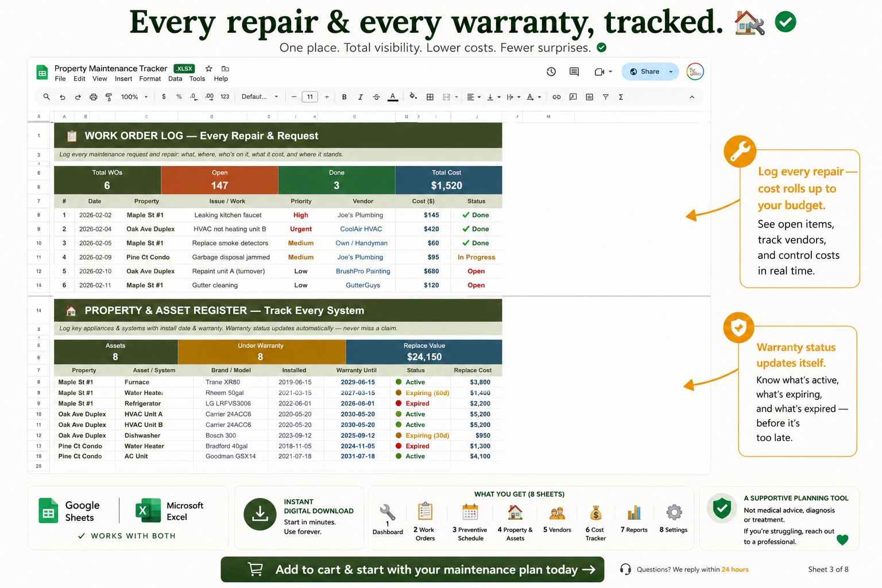Redo the last action

pyautogui.click(x=78, y=97)
